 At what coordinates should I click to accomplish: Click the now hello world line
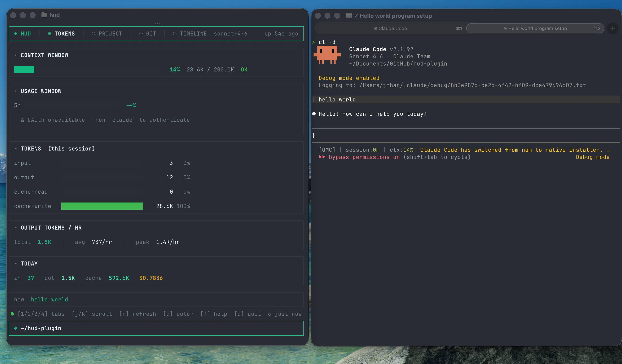click(x=41, y=300)
